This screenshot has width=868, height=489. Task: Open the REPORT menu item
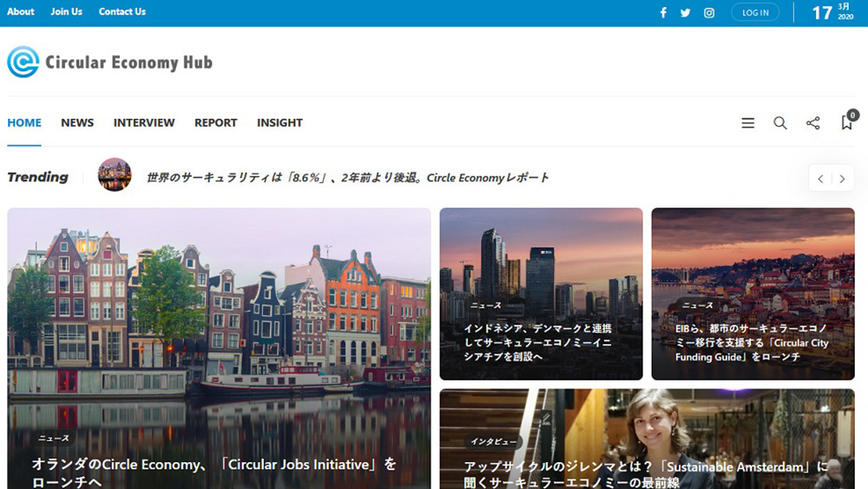click(215, 122)
